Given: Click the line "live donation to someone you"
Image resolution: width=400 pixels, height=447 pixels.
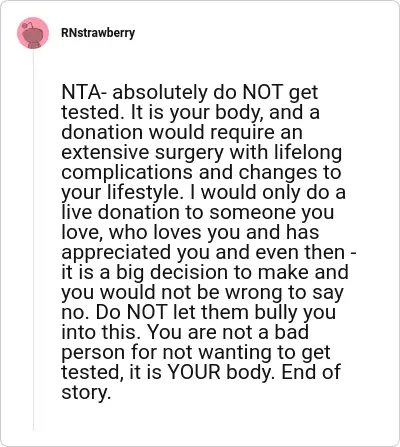Looking at the screenshot, I should click(x=197, y=212).
